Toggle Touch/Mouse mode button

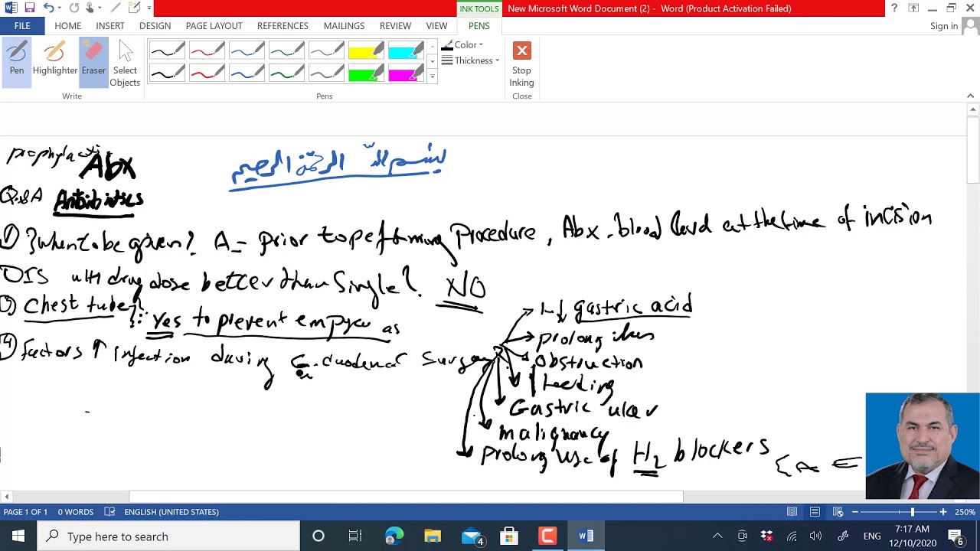coord(90,8)
